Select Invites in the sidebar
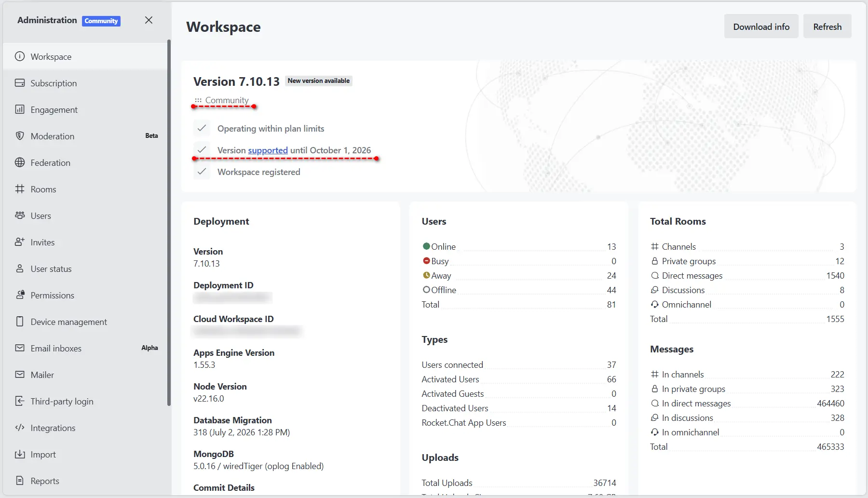The width and height of the screenshot is (868, 498). (85, 242)
